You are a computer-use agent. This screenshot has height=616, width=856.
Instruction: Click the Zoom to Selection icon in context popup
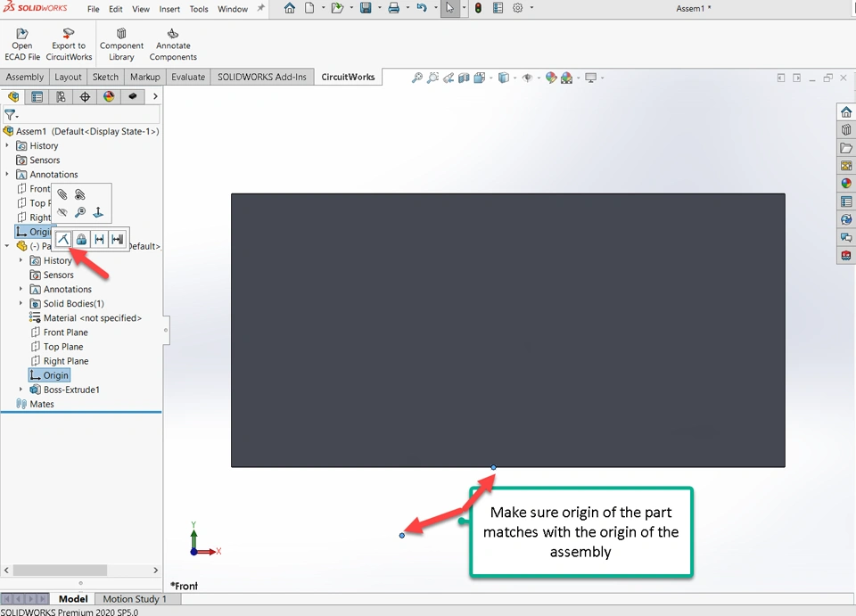(x=80, y=212)
